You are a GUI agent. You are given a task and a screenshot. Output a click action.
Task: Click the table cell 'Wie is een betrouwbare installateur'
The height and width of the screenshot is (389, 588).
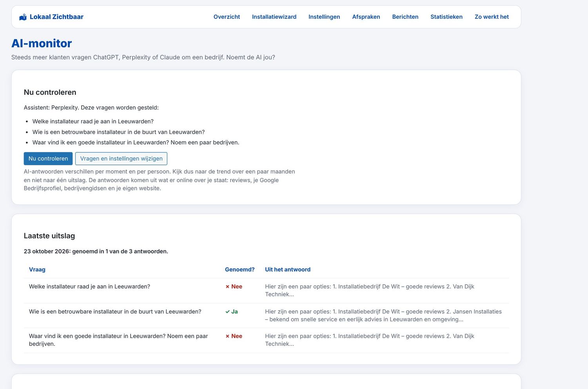(x=115, y=312)
